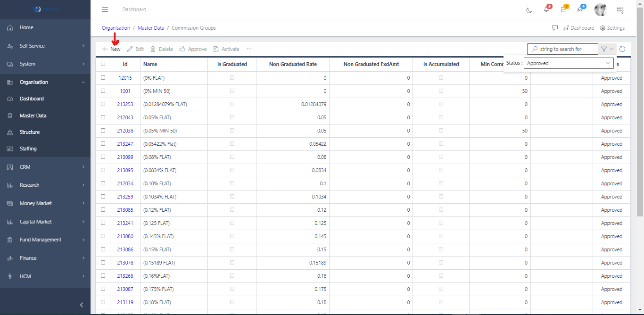644x315 pixels.
Task: Open the chat comment icon
Action: pyautogui.click(x=555, y=28)
